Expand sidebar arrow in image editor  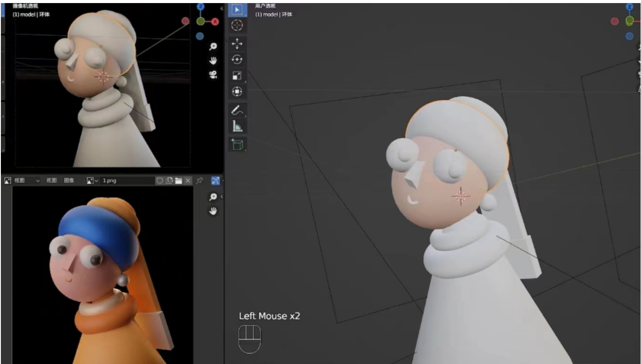click(222, 196)
